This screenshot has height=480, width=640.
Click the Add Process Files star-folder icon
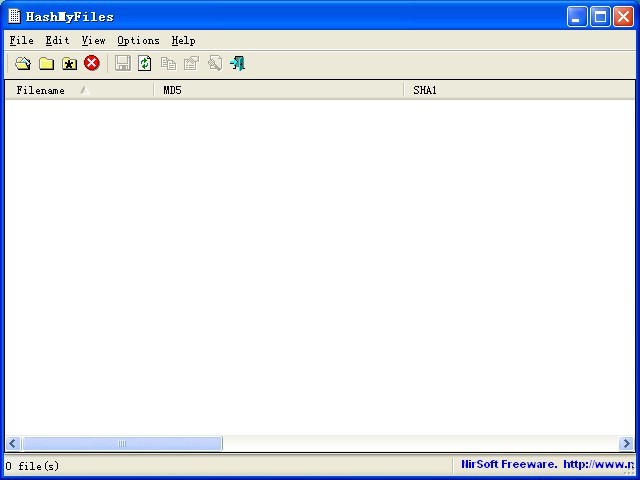(x=69, y=64)
